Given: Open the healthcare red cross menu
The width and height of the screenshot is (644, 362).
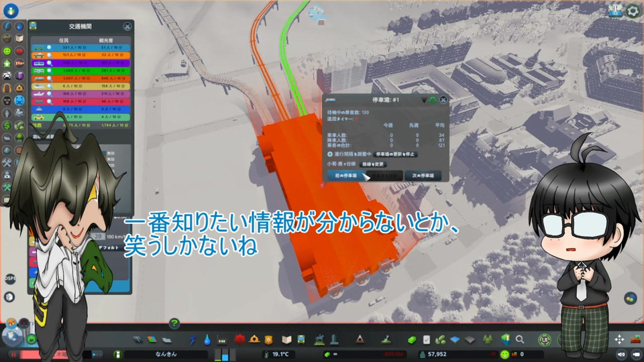Looking at the screenshot, I should pyautogui.click(x=239, y=339).
